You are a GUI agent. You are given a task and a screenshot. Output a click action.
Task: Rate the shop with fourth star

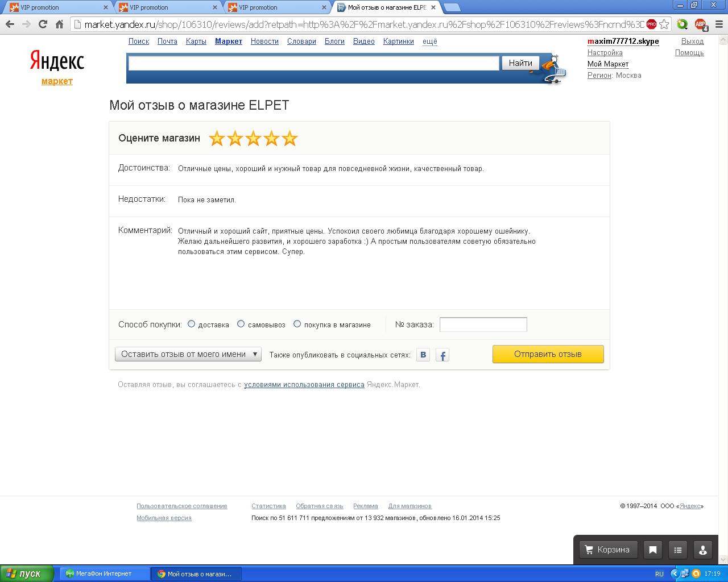point(271,138)
